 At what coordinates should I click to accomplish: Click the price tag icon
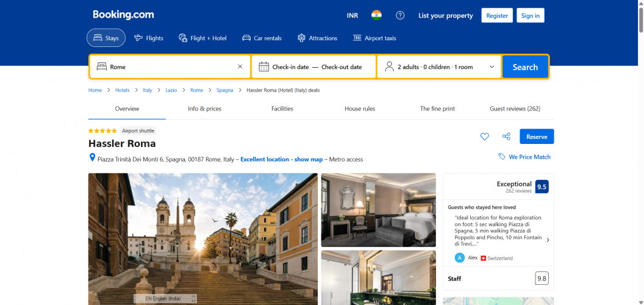[x=502, y=157]
